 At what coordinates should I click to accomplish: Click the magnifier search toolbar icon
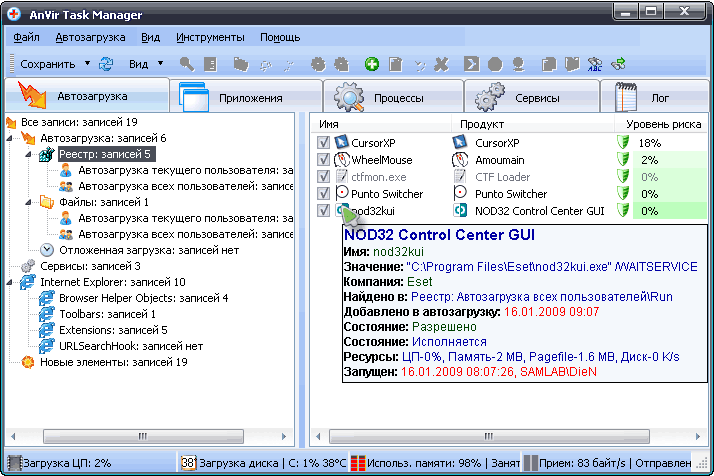click(187, 64)
